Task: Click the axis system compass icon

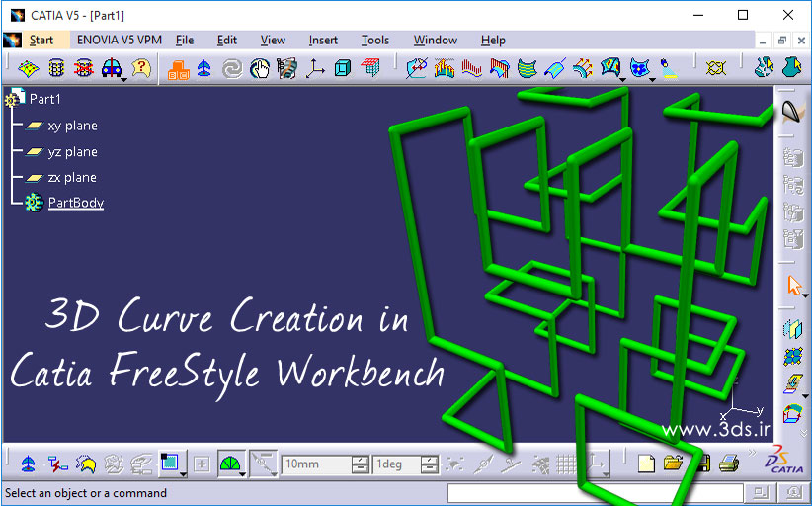Action: tap(315, 68)
